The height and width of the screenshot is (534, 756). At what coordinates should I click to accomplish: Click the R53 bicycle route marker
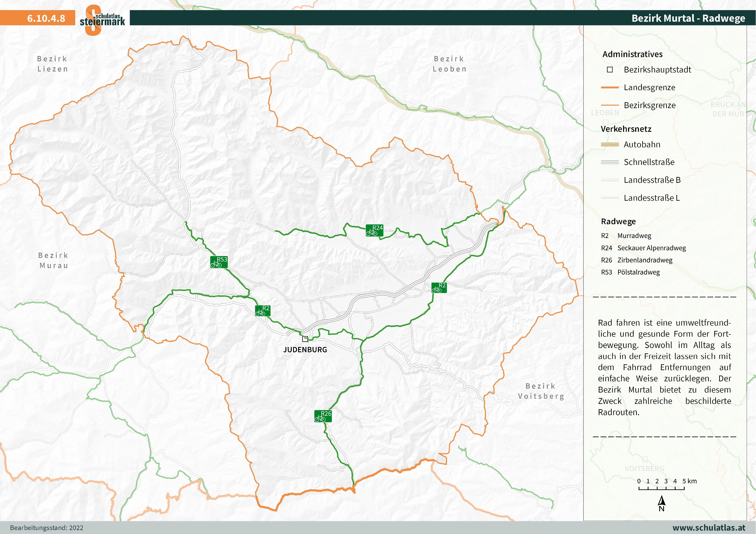pos(219,262)
